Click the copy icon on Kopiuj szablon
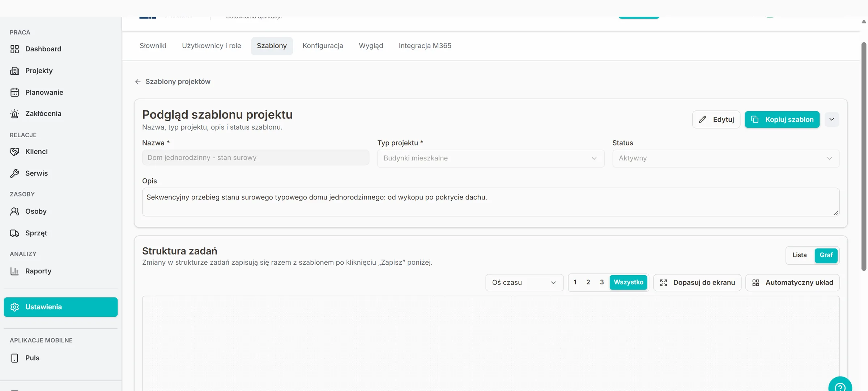Screen dimensions: 868x391 [755, 119]
